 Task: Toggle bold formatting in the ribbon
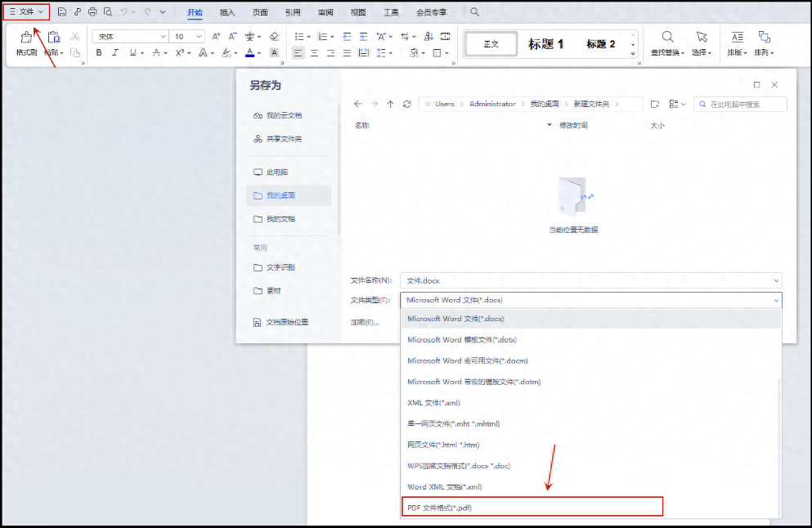(x=98, y=52)
